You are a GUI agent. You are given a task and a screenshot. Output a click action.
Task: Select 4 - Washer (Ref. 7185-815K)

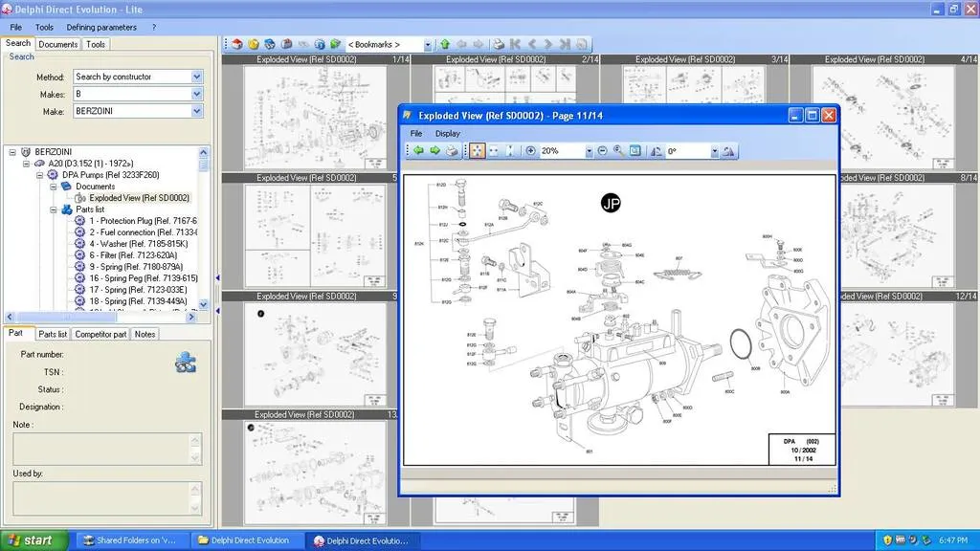[x=138, y=244]
